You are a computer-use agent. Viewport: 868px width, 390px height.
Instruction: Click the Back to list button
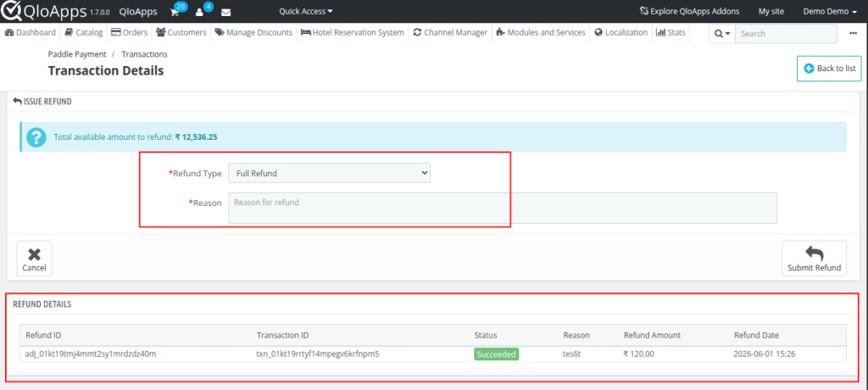click(x=829, y=68)
